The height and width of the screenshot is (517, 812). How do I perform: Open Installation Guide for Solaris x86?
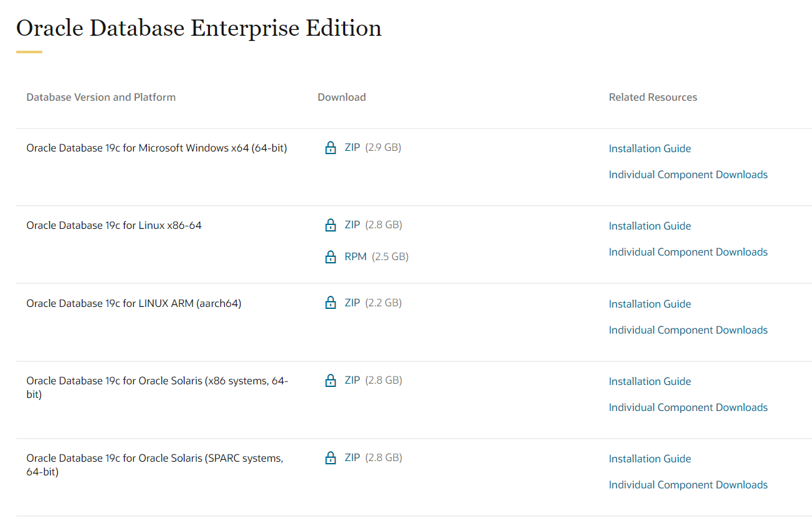pyautogui.click(x=649, y=381)
